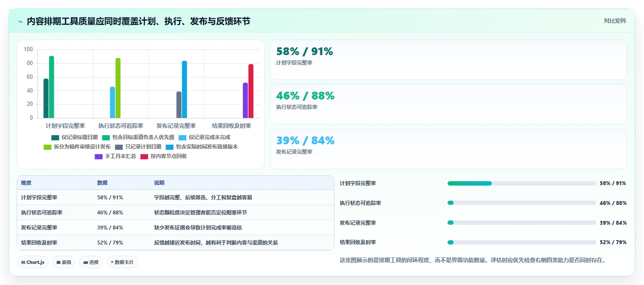Click the 说明 table column header
The image size is (644, 285).
tap(159, 183)
